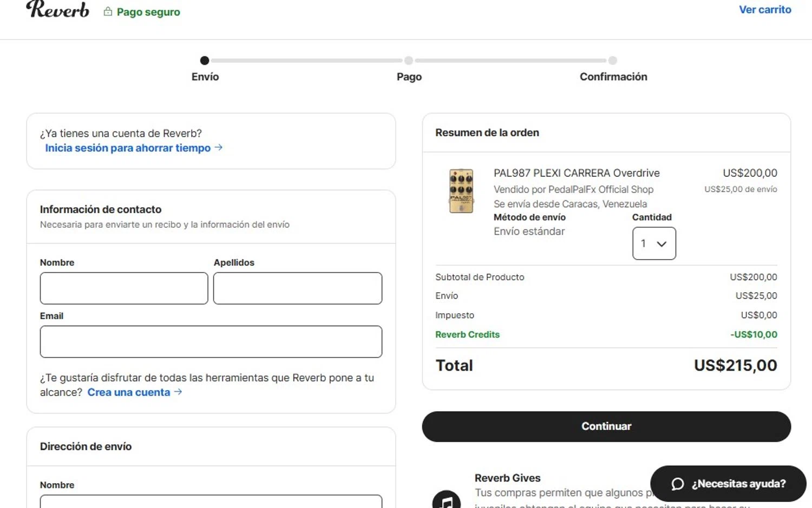Open the PAL987 pedal product thumbnail

tap(461, 191)
